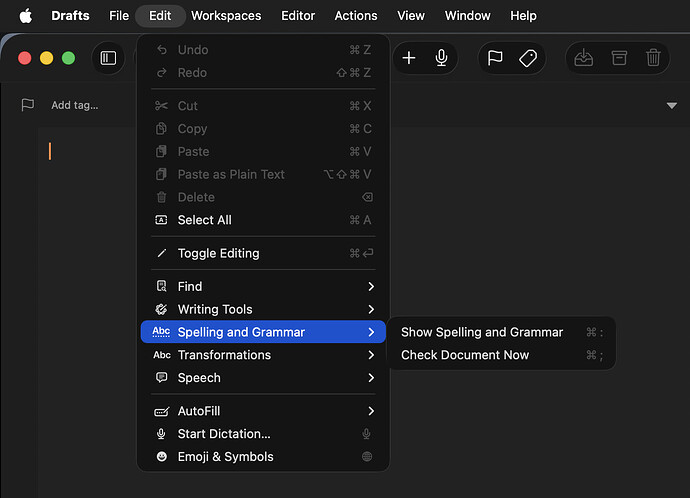
Task: Click the Emoji & Symbols smiley icon
Action: 161,457
